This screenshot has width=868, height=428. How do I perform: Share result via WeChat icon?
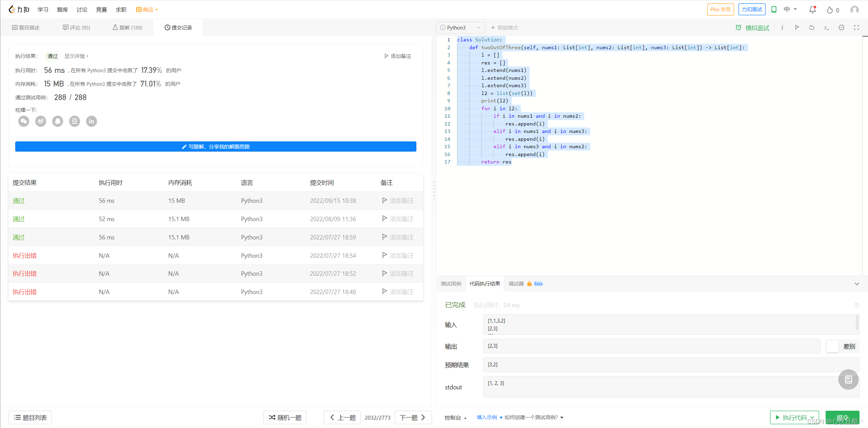point(24,121)
